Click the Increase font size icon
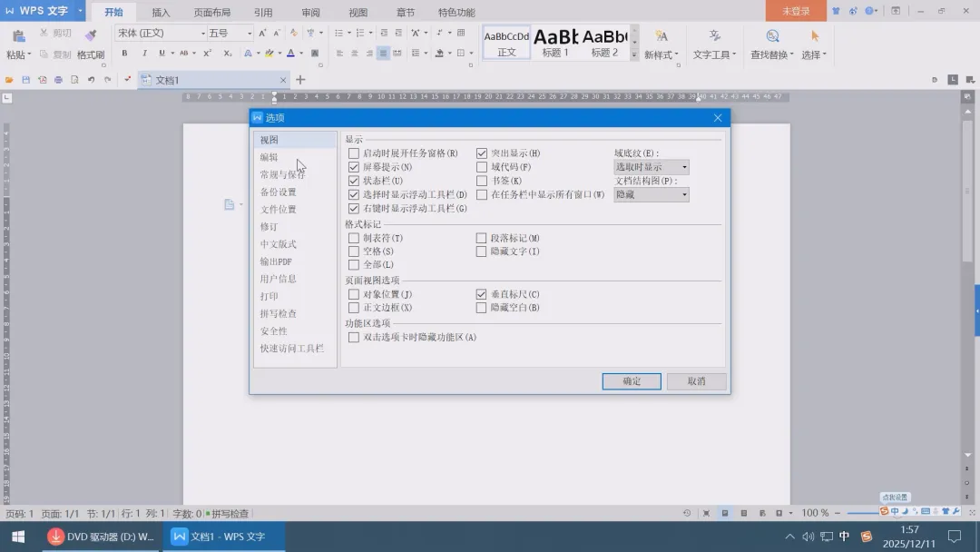980x552 pixels. [x=262, y=33]
